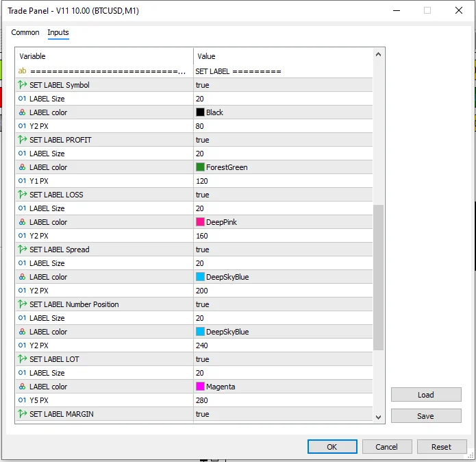Dismiss the dialog with Cancel
The height and width of the screenshot is (462, 476).
click(387, 446)
